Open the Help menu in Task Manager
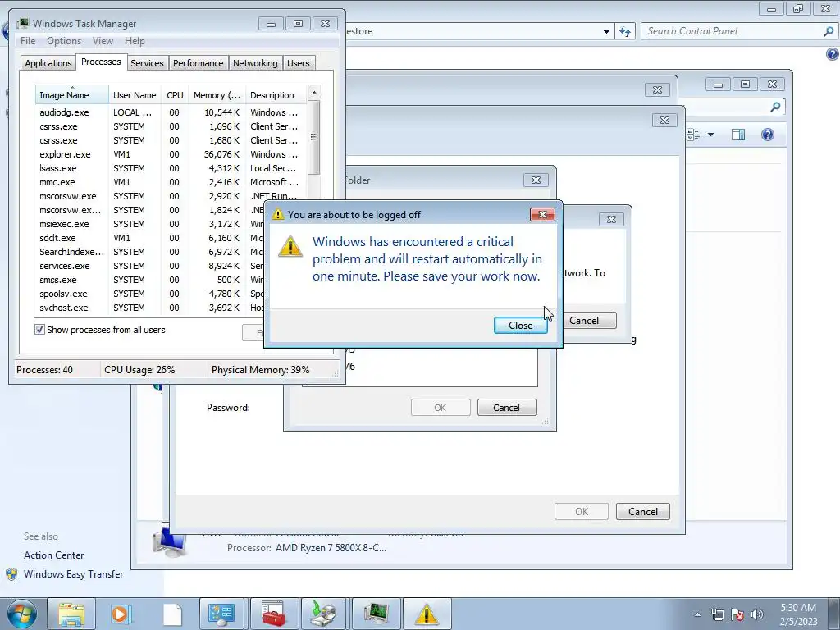The height and width of the screenshot is (630, 840). coord(135,41)
